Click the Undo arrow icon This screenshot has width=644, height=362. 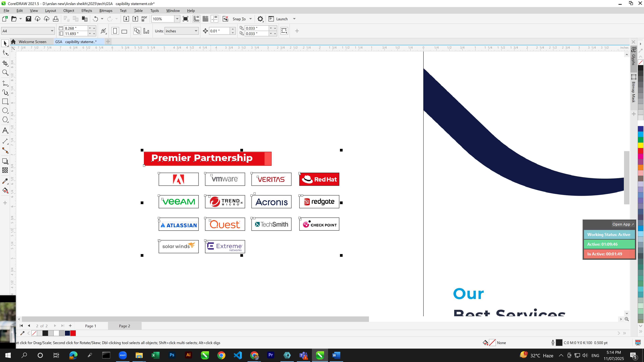pyautogui.click(x=95, y=19)
